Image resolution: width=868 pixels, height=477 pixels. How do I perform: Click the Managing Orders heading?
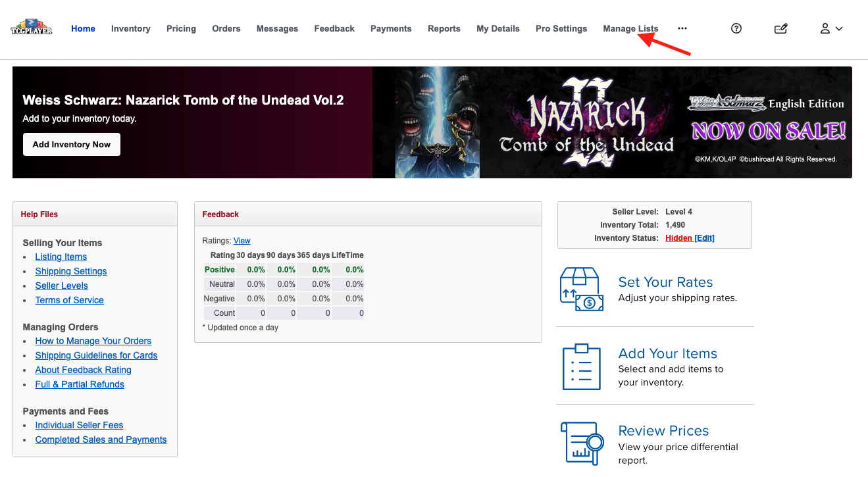(x=61, y=327)
